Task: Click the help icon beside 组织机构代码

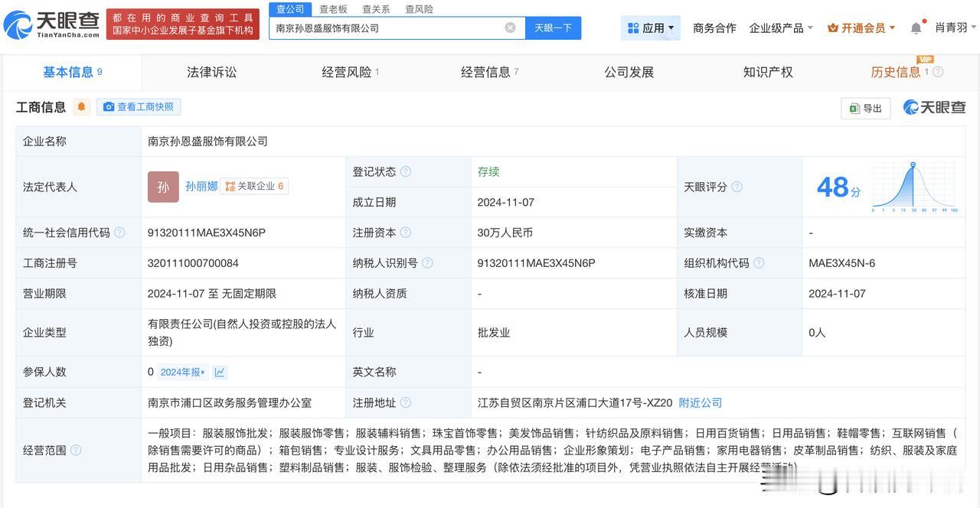Action: click(x=758, y=263)
